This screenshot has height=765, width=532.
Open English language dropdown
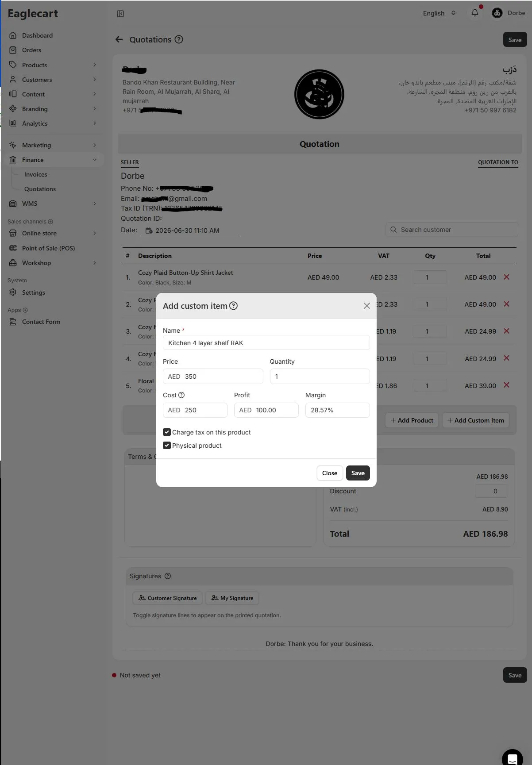click(x=439, y=13)
